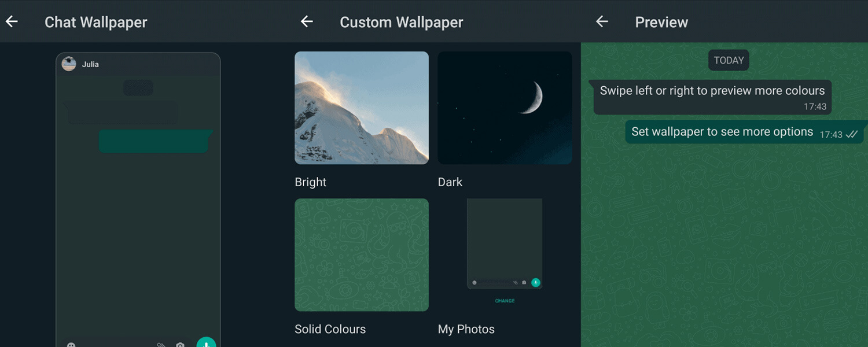Click 17:43 timestamp on Set wallpaper message

[831, 134]
